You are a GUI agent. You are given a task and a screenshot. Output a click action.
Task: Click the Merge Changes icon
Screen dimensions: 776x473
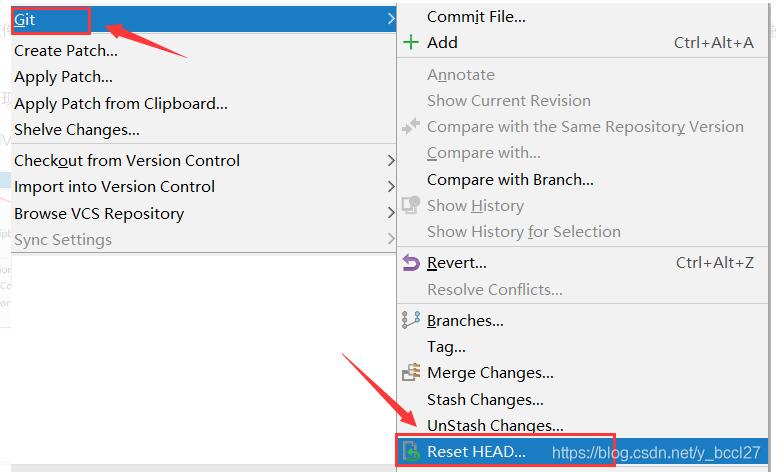410,373
